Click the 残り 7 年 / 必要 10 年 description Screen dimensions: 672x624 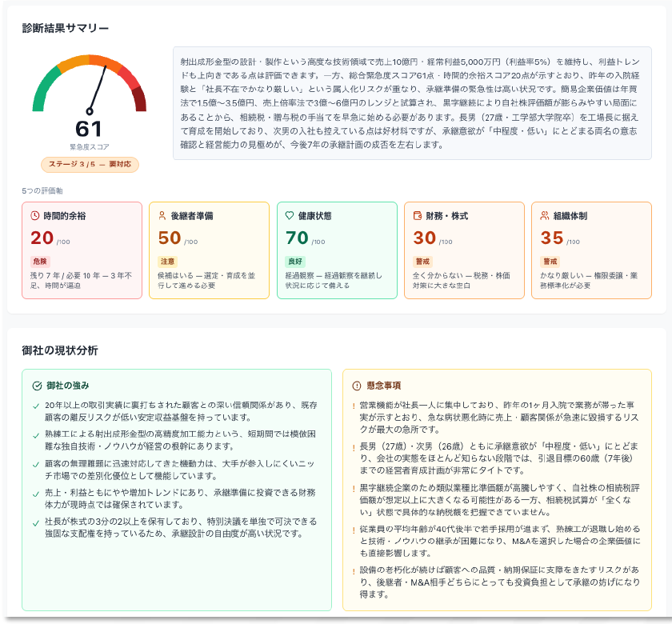[81, 280]
